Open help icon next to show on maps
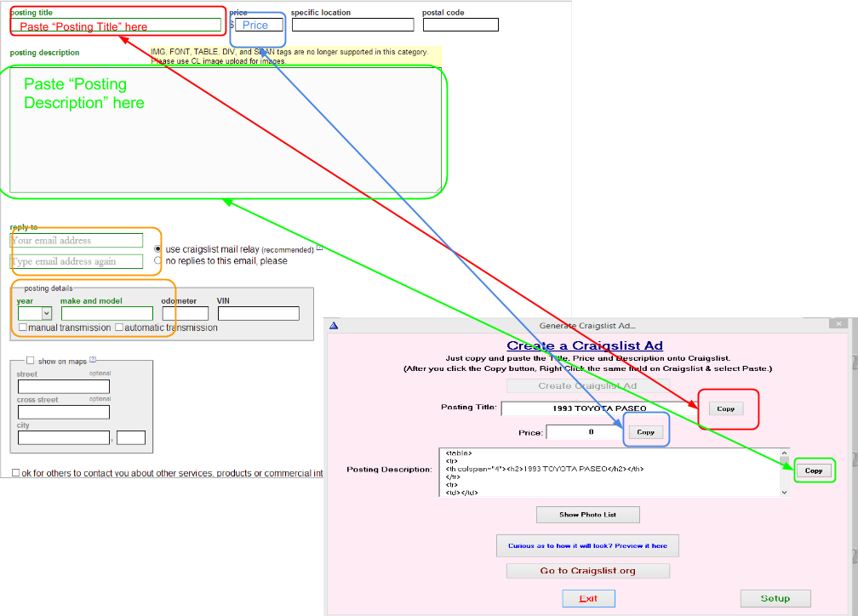This screenshot has width=858, height=616. coord(93,359)
